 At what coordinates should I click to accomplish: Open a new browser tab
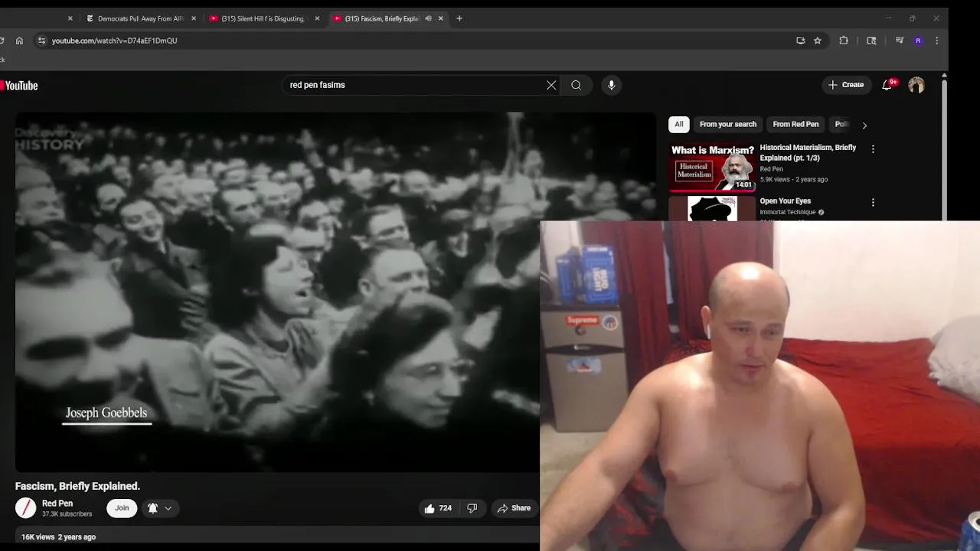(459, 18)
